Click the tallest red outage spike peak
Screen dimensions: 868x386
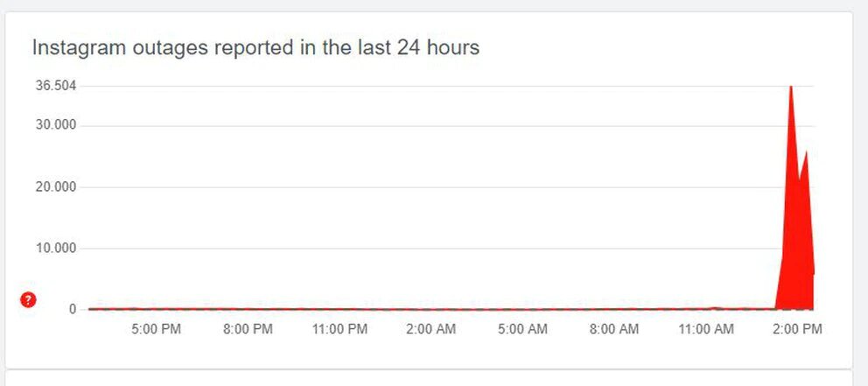pos(791,88)
